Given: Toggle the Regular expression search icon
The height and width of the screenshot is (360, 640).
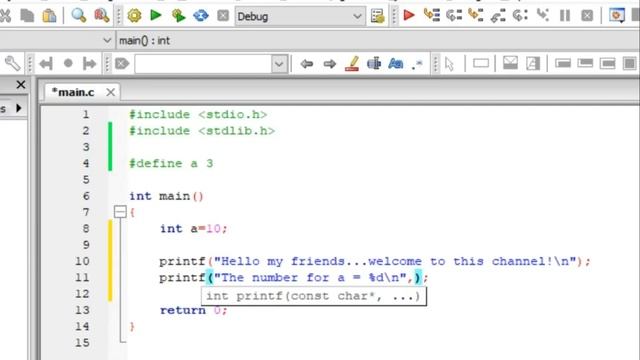Looking at the screenshot, I should coord(417,64).
